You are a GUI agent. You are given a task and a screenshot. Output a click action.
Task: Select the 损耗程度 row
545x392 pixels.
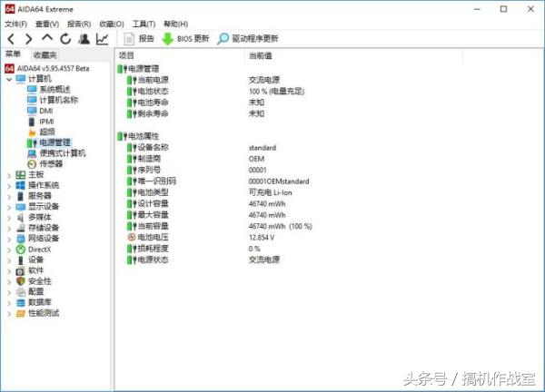[194, 249]
